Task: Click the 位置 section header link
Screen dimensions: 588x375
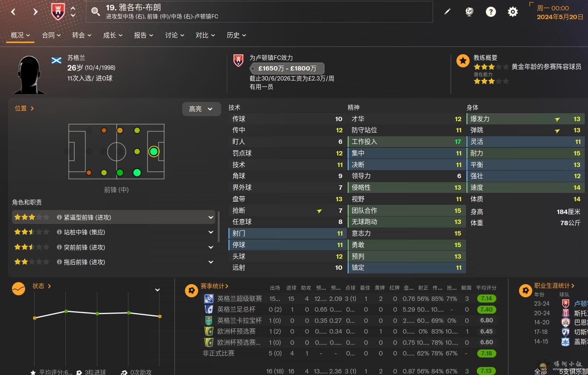Action: [x=24, y=108]
